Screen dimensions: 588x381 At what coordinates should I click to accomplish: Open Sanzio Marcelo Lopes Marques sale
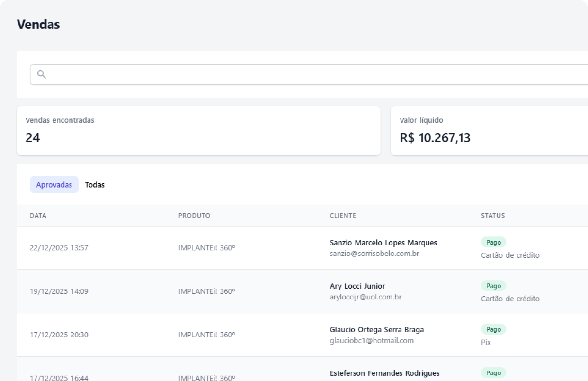pyautogui.click(x=383, y=243)
